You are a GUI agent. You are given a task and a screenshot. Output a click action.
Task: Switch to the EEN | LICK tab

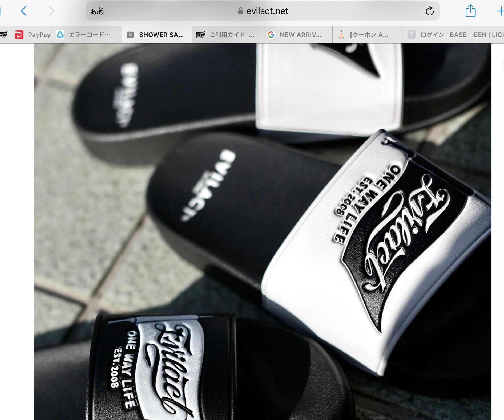tap(489, 35)
